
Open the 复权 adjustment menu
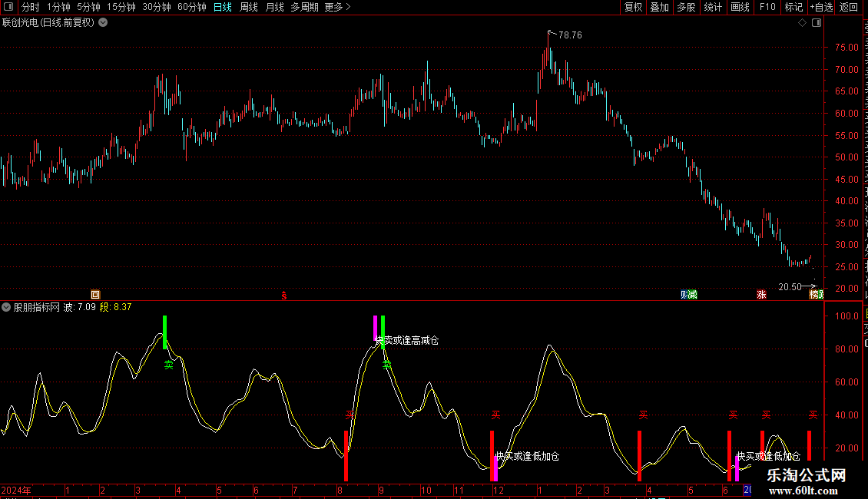[633, 7]
